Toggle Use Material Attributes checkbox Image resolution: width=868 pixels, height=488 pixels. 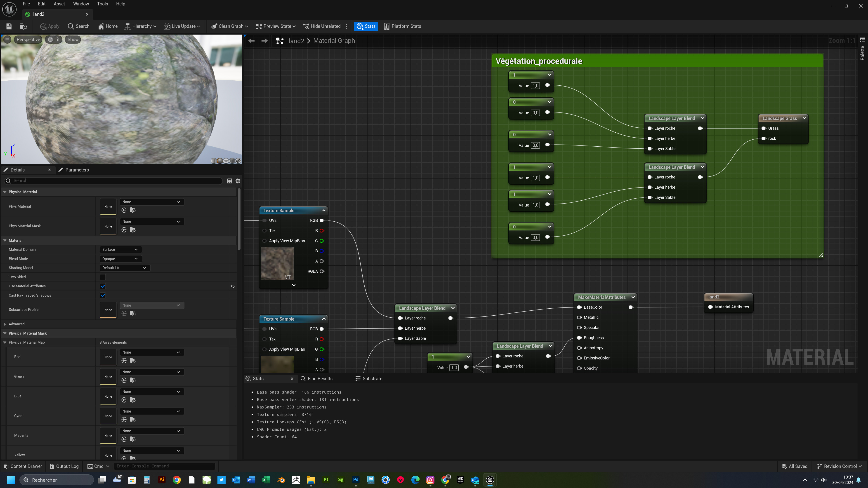pyautogui.click(x=103, y=286)
